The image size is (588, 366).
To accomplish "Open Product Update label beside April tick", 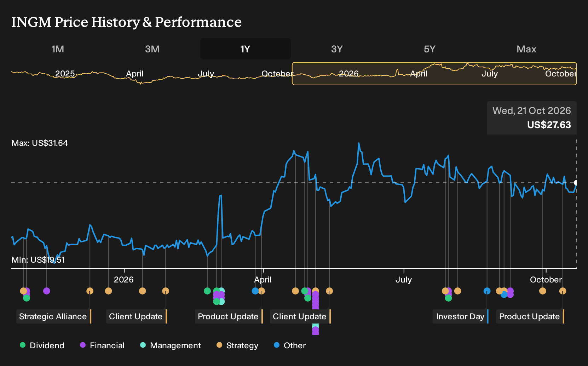I will coord(229,316).
